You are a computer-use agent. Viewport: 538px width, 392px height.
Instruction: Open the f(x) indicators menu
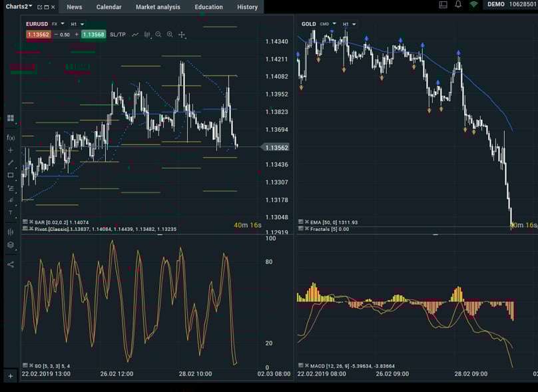coord(11,138)
